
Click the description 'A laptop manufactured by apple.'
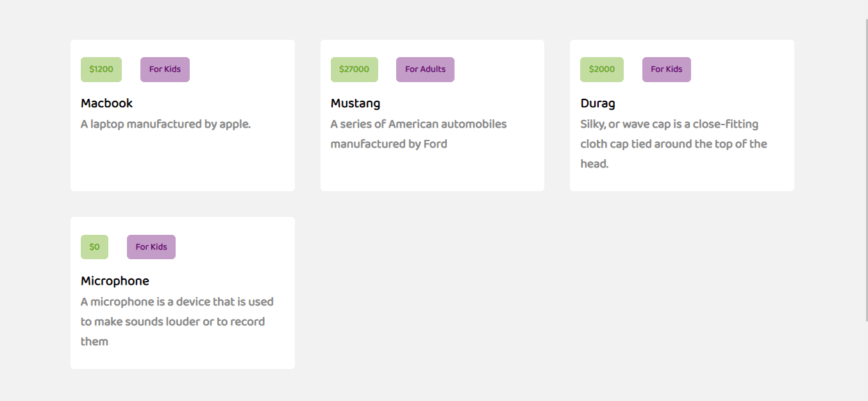[165, 124]
